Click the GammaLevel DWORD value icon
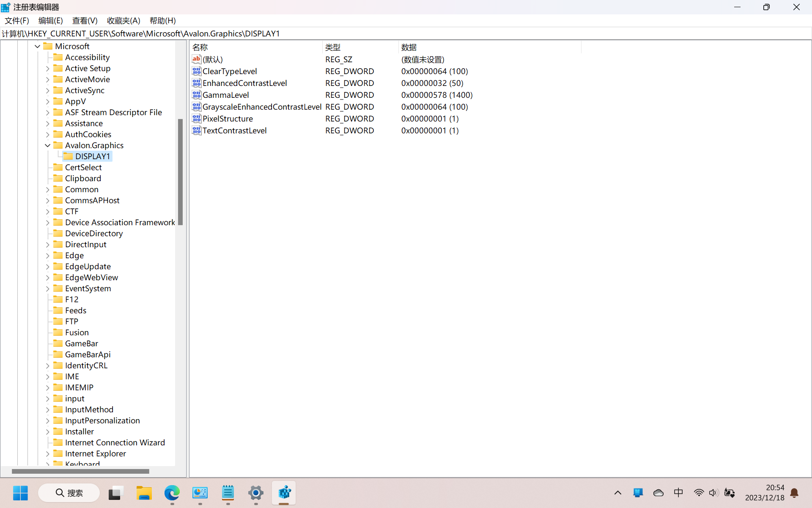The width and height of the screenshot is (812, 508). (x=196, y=95)
